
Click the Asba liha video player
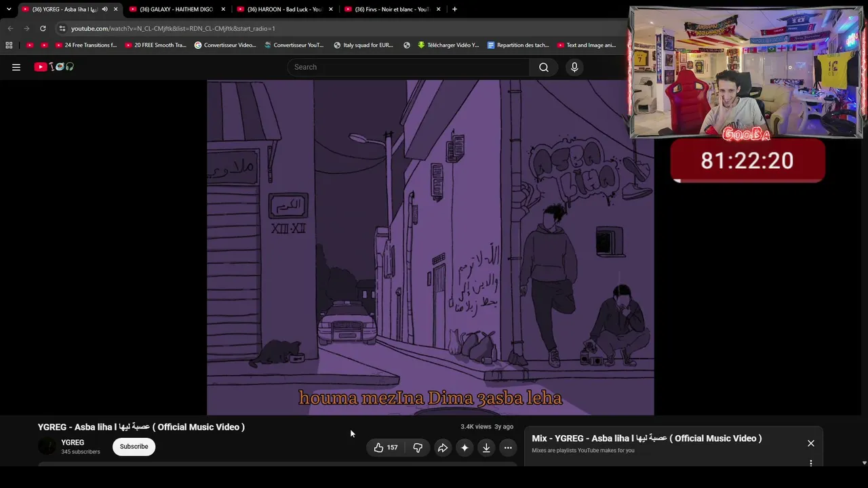tap(431, 247)
